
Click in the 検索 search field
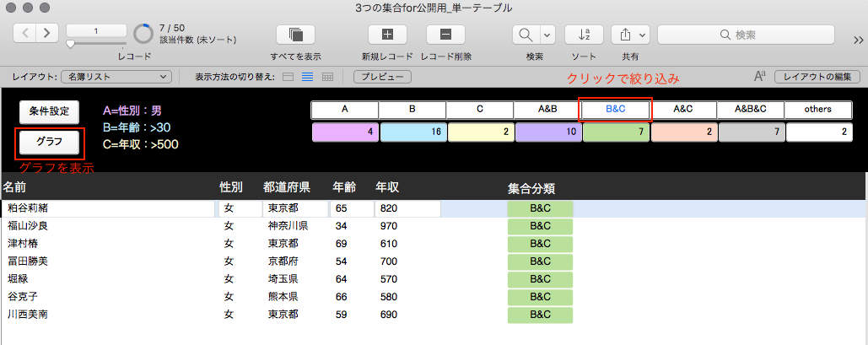pyautogui.click(x=746, y=35)
